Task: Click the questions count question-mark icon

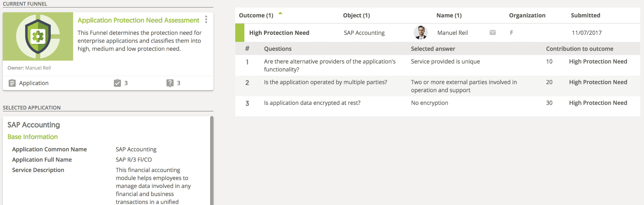Action: click(170, 83)
